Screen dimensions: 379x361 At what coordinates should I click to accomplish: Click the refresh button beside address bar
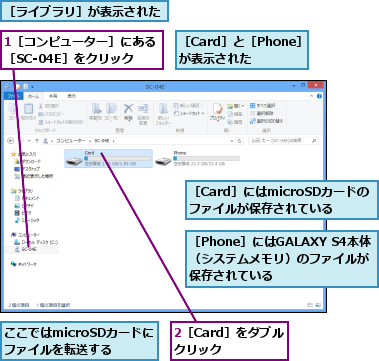(239, 141)
